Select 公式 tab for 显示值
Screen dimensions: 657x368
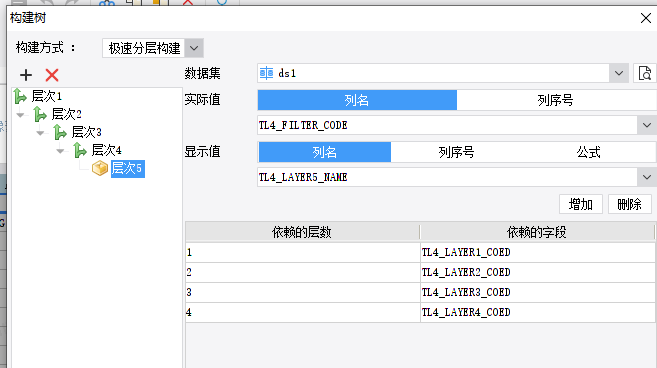(x=589, y=152)
